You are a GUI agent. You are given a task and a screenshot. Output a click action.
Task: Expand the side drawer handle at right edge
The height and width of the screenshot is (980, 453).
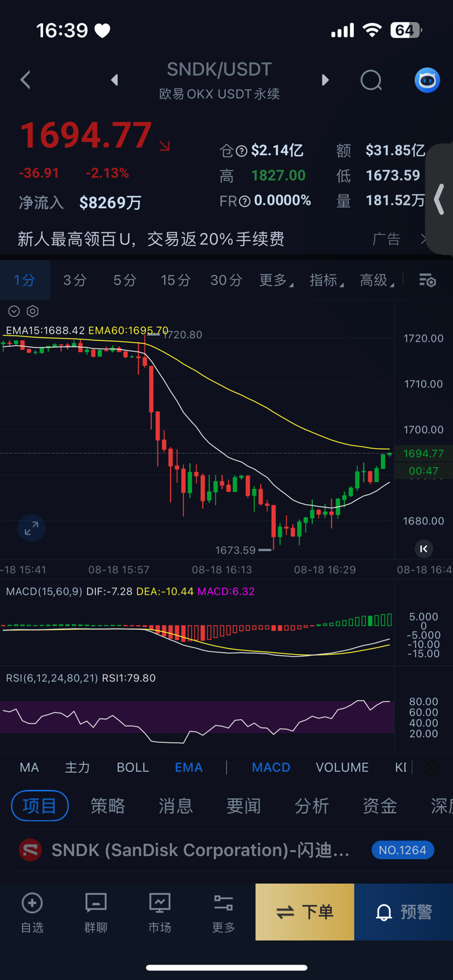pos(439,199)
